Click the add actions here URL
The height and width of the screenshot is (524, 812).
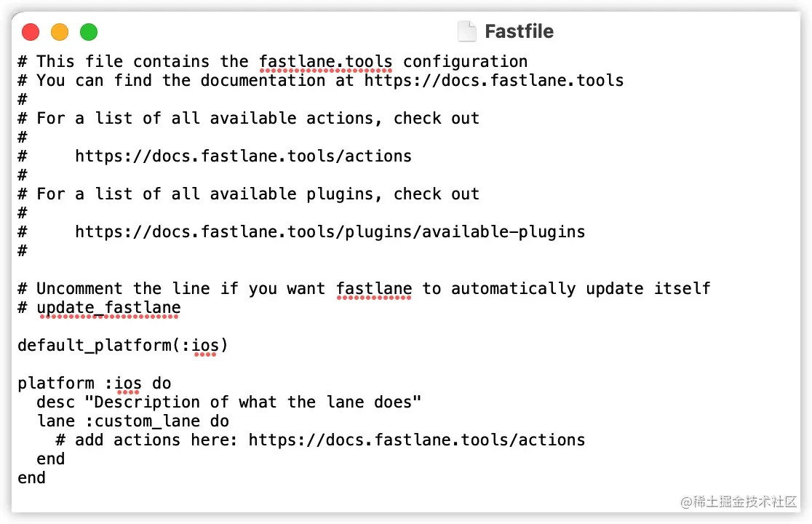417,440
